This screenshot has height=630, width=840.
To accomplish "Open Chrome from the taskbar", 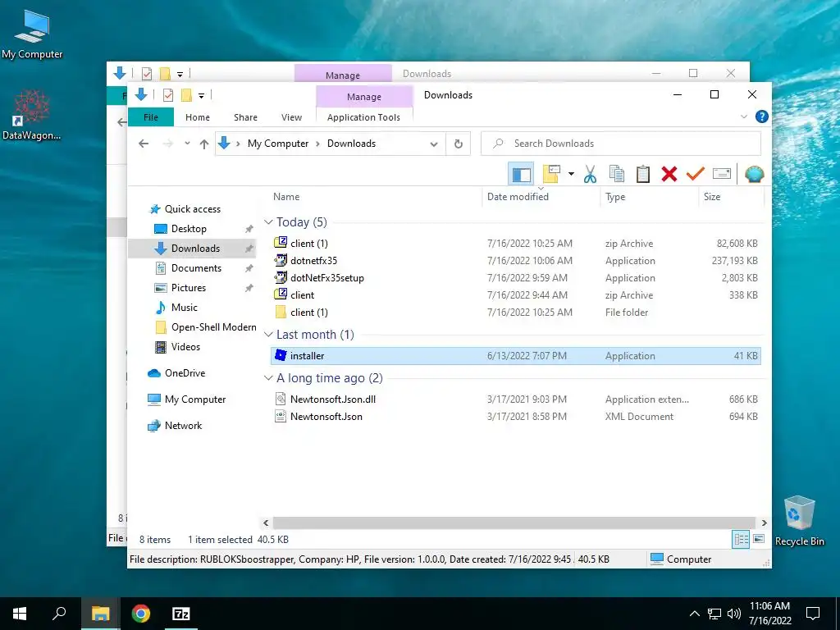I will coord(141,614).
